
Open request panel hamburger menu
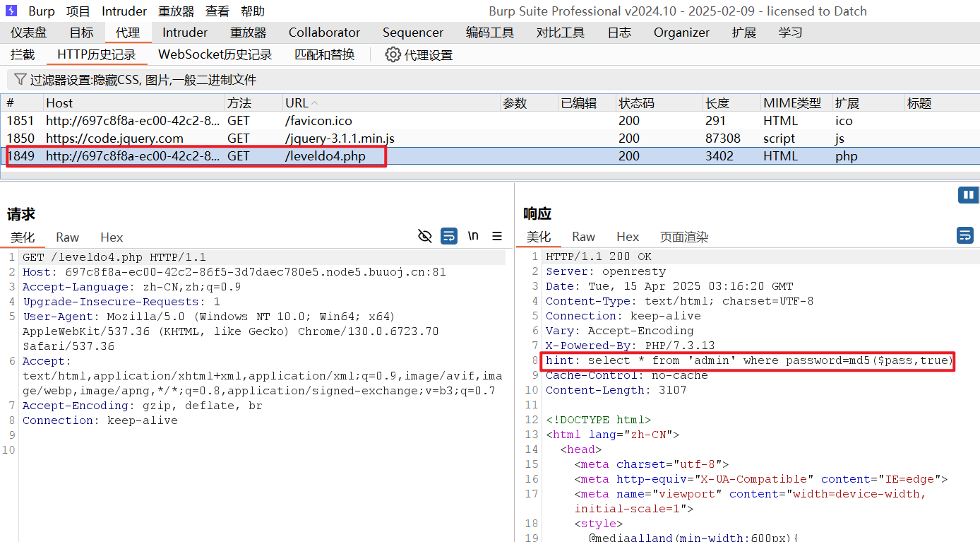pos(497,236)
